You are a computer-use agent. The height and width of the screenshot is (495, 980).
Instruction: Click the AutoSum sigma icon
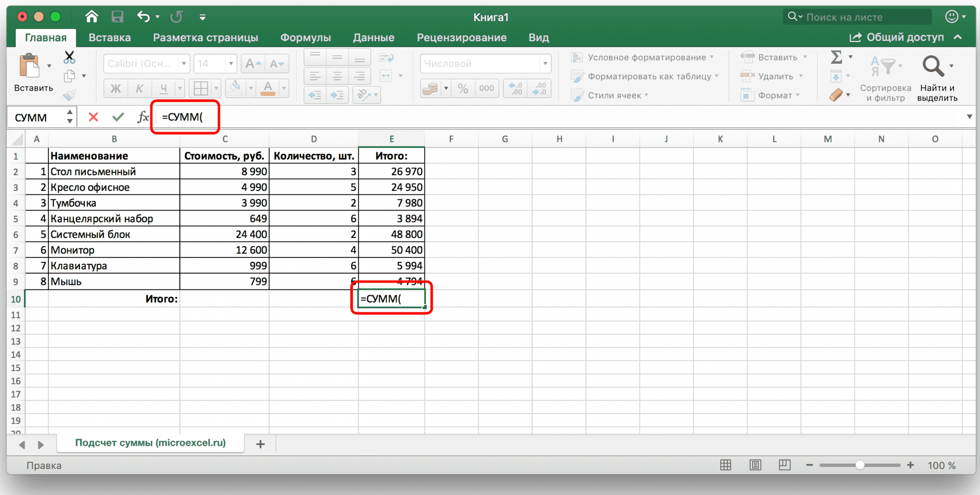point(836,57)
